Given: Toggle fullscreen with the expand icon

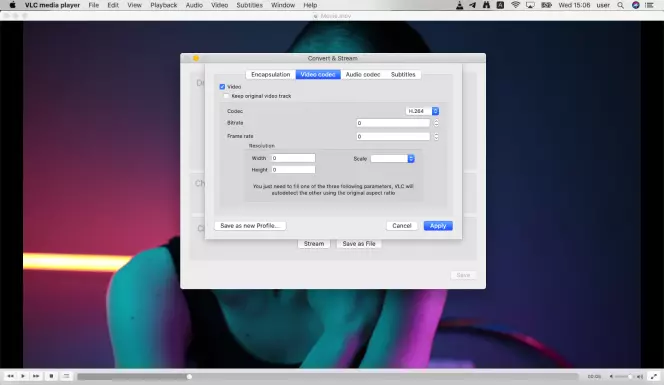Looking at the screenshot, I should pyautogui.click(x=654, y=376).
